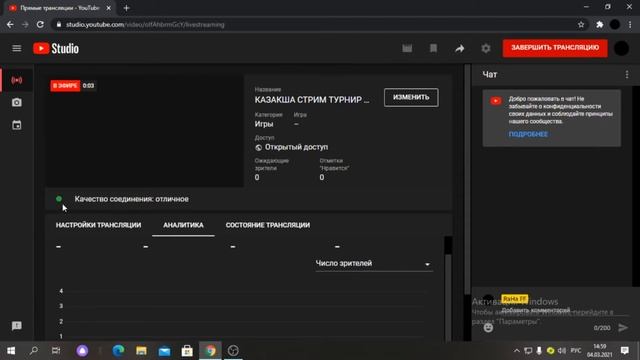640x360 pixels.
Task: Click the Игры category value
Action: point(264,124)
